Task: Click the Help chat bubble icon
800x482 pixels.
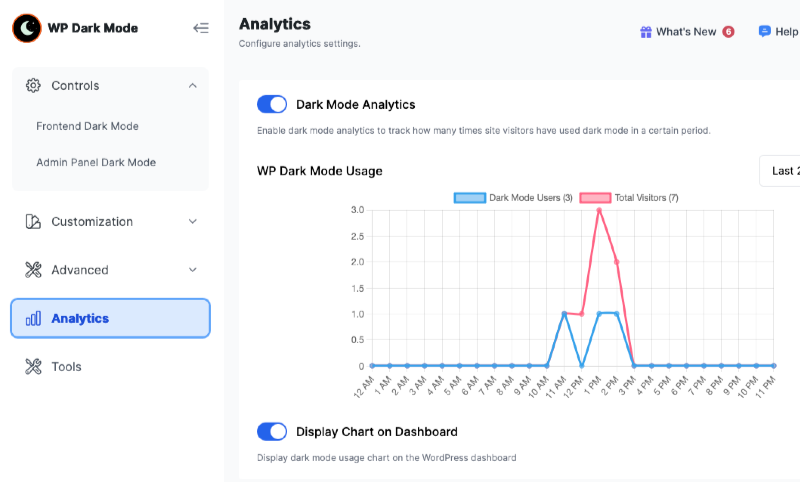Action: 764,32
